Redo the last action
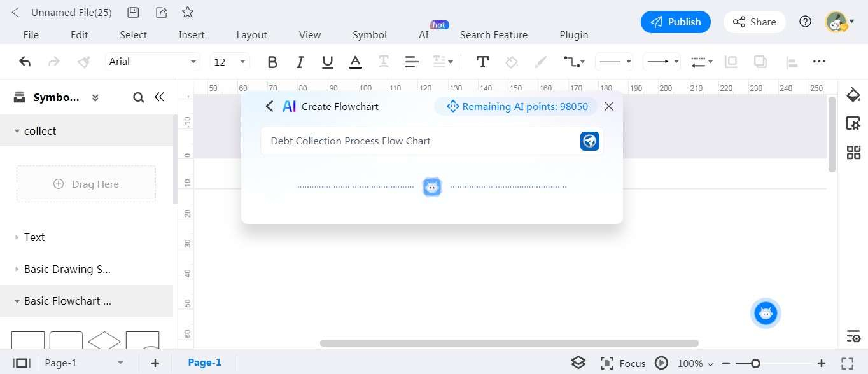 54,62
